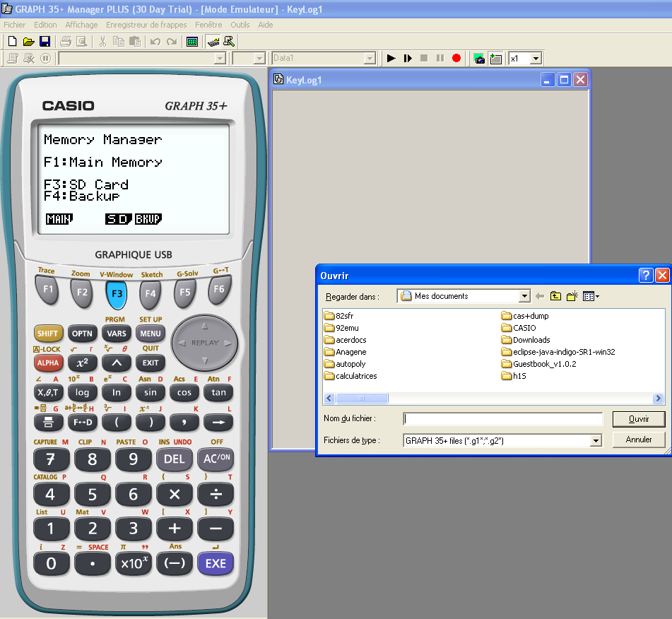The width and height of the screenshot is (672, 619).
Task: Select the eclipse-java-indigo-SR1-win32 folder
Action: [558, 352]
